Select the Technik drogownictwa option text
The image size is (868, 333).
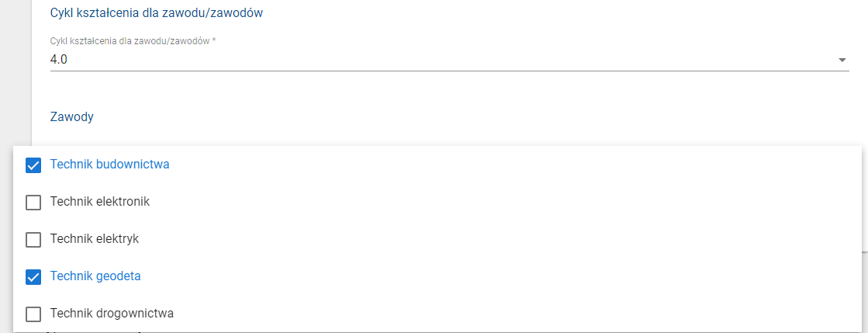(112, 314)
